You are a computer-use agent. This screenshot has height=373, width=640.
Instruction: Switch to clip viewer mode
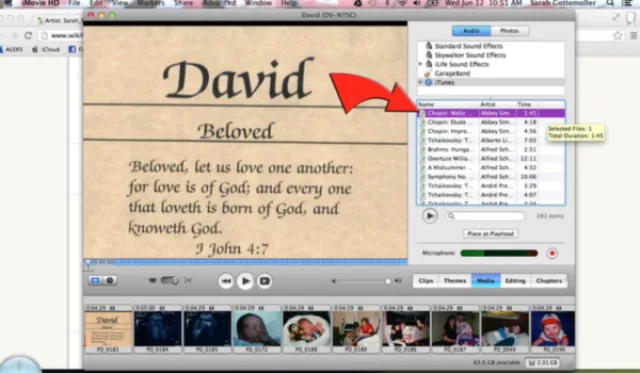(95, 280)
